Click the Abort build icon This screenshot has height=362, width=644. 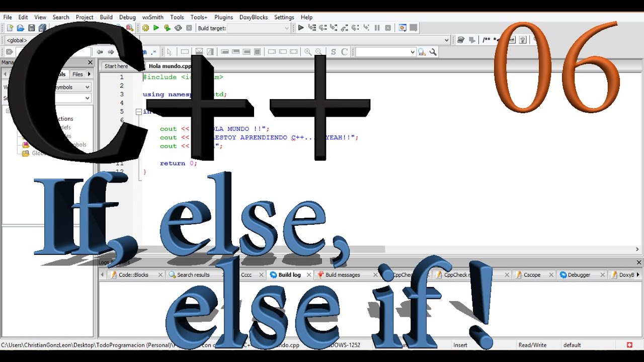(189, 28)
